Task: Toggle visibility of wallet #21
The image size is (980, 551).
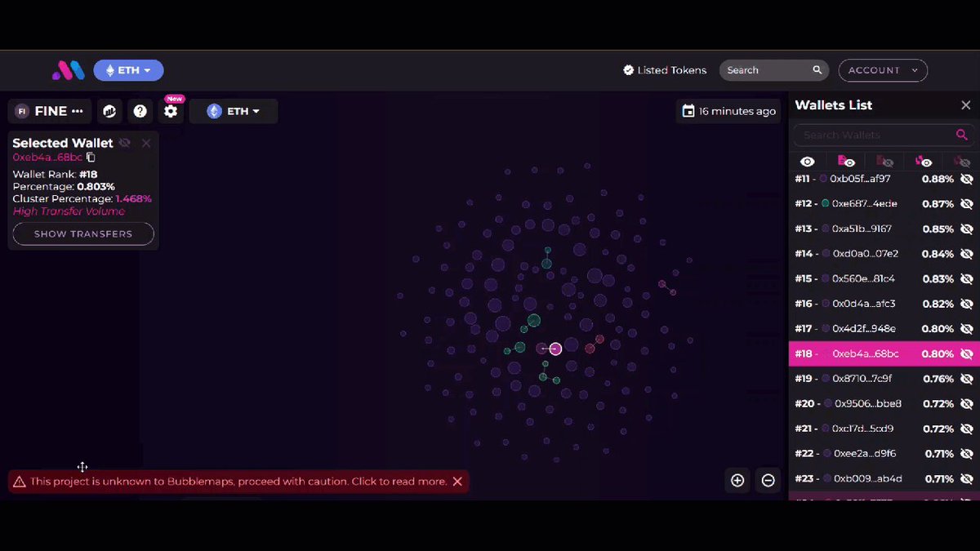Action: point(967,429)
